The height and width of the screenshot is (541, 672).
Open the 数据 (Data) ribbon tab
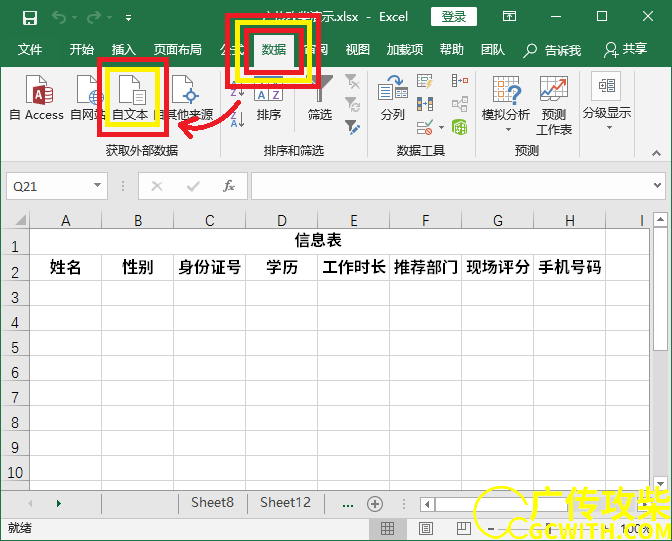pyautogui.click(x=273, y=50)
